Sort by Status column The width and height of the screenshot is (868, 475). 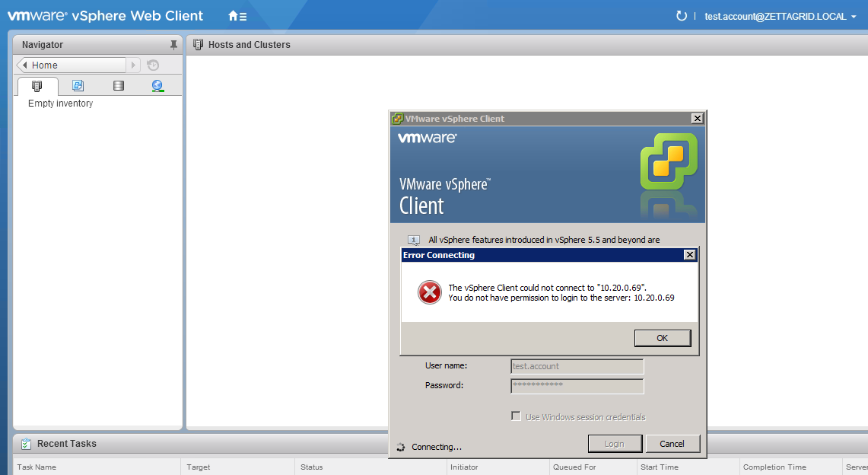tap(370, 467)
